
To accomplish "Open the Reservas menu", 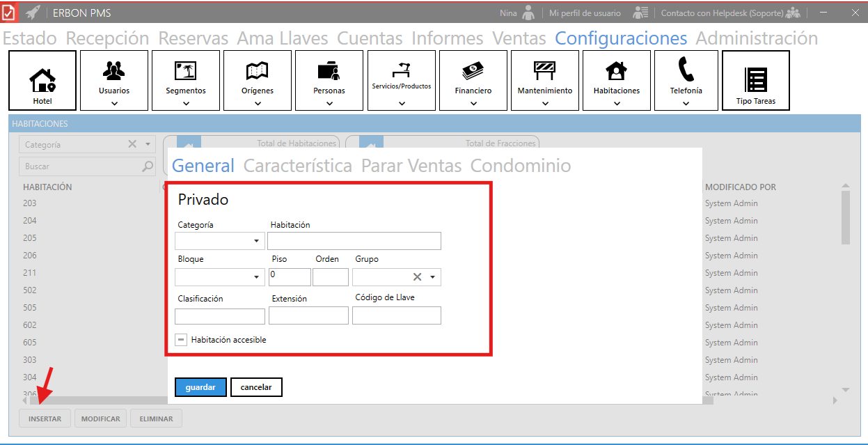I will pos(193,38).
